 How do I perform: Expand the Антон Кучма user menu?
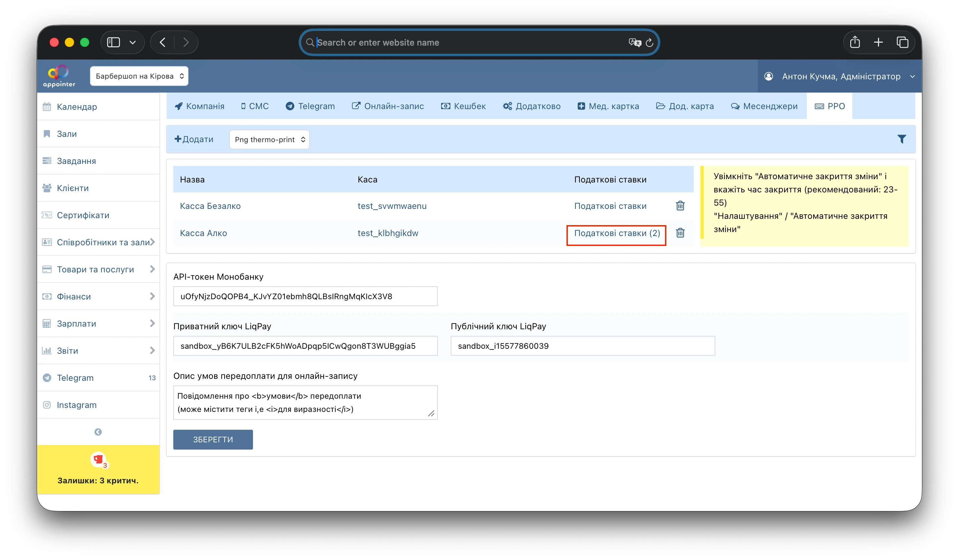coord(840,76)
